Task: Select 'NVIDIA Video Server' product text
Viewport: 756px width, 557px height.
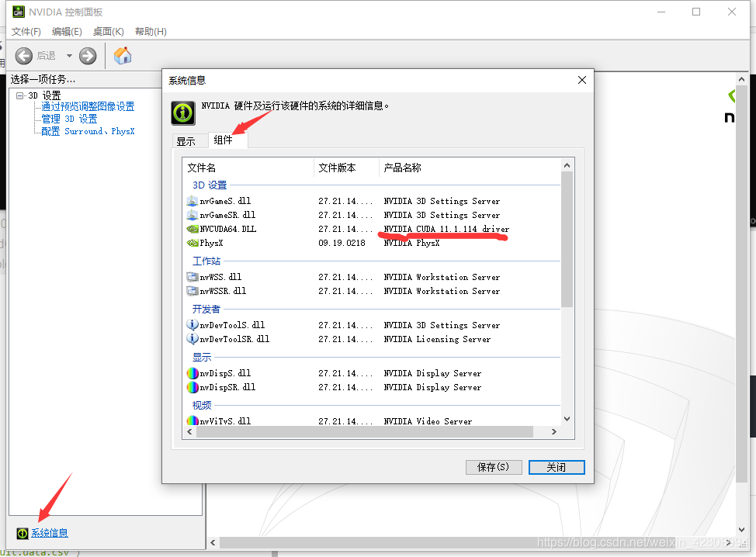Action: 428,421
